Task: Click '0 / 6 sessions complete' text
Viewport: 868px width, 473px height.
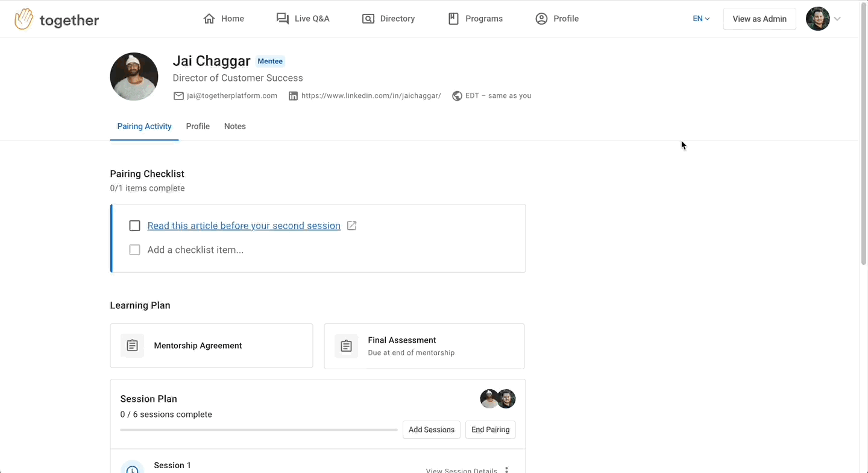Action: [x=166, y=414]
